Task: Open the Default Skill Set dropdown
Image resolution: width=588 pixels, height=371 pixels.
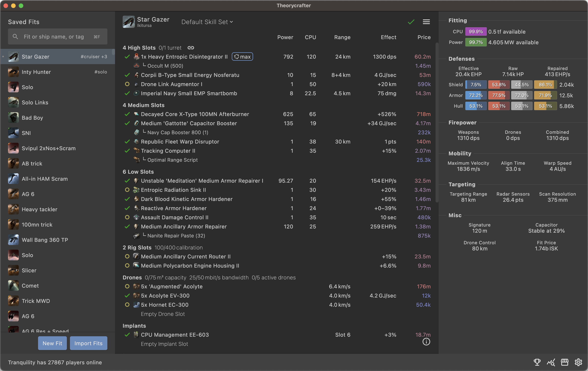Action: (x=207, y=22)
